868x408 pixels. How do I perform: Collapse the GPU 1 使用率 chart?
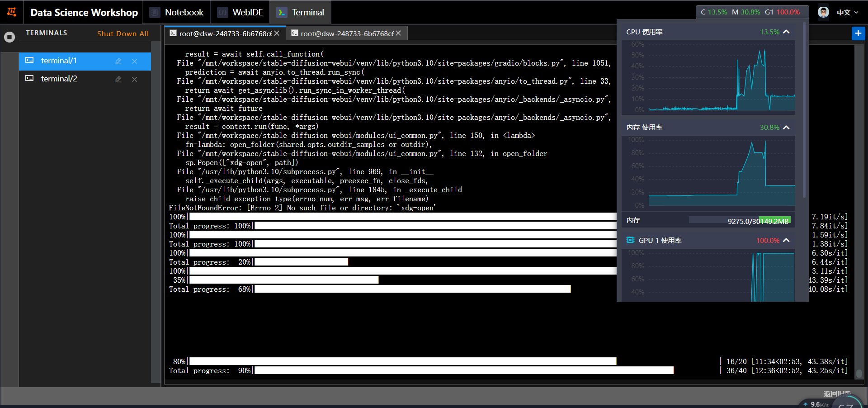coord(786,240)
